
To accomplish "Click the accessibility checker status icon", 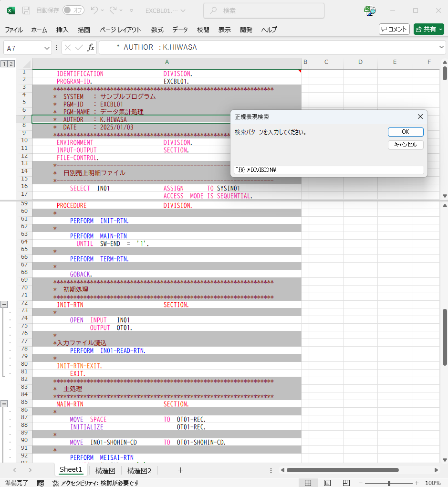I will 56,483.
